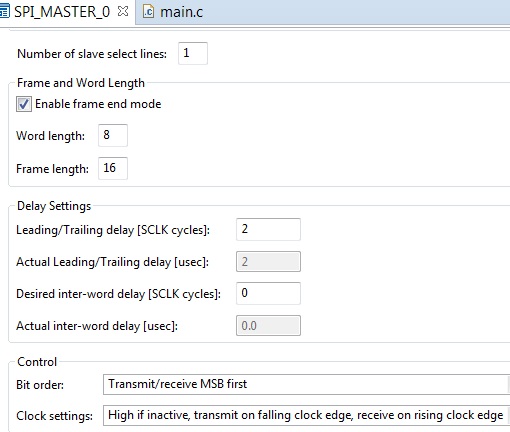
Task: Click Desired inter-word delay input field
Action: click(268, 293)
